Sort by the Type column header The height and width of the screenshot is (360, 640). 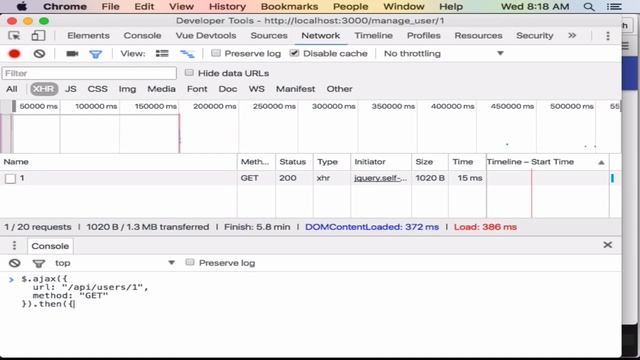click(331, 162)
